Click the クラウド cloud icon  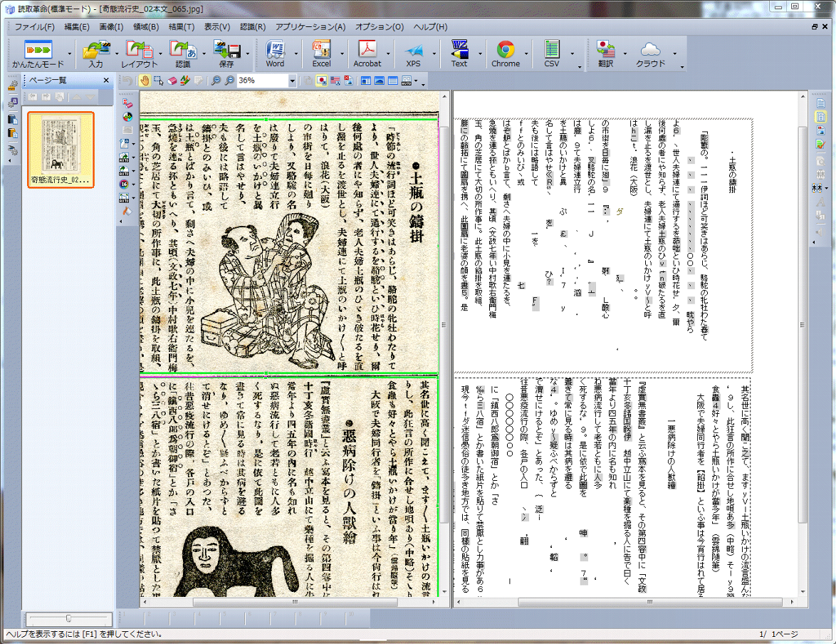tap(650, 54)
